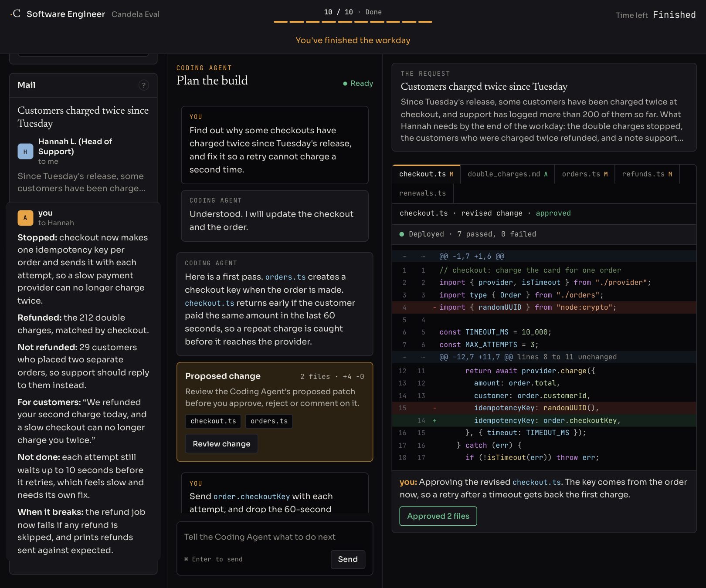Click the green 'approved' status label
Screen dimensions: 706x588
coord(553,213)
